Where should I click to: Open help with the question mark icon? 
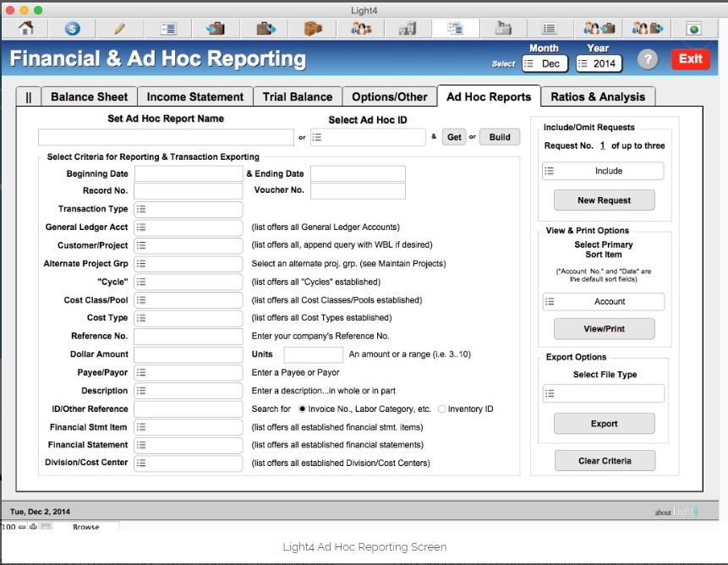coord(647,59)
